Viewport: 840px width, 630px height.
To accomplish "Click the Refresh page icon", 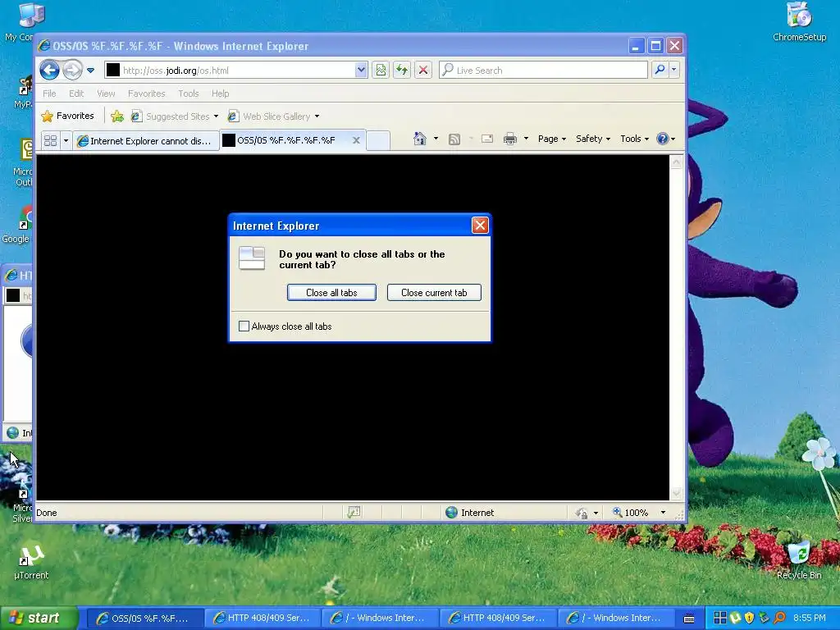I will tap(402, 71).
